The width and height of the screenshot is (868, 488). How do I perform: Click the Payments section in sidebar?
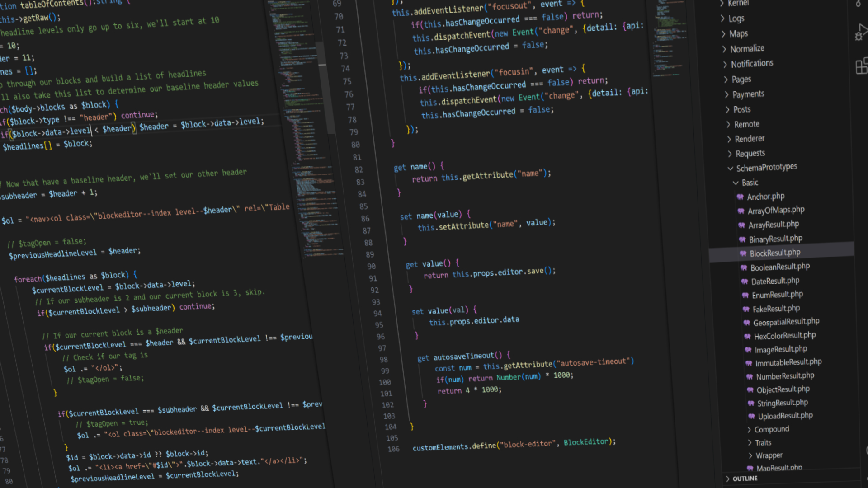747,94
